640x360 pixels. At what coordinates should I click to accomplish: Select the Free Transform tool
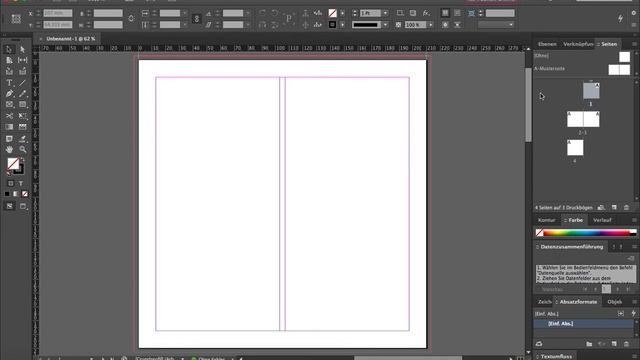(x=22, y=116)
